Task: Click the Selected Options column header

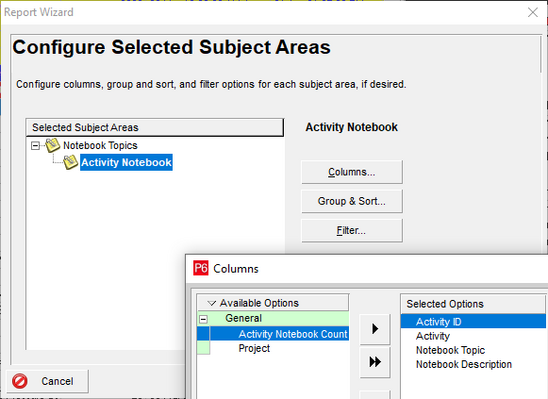Action: pyautogui.click(x=473, y=304)
